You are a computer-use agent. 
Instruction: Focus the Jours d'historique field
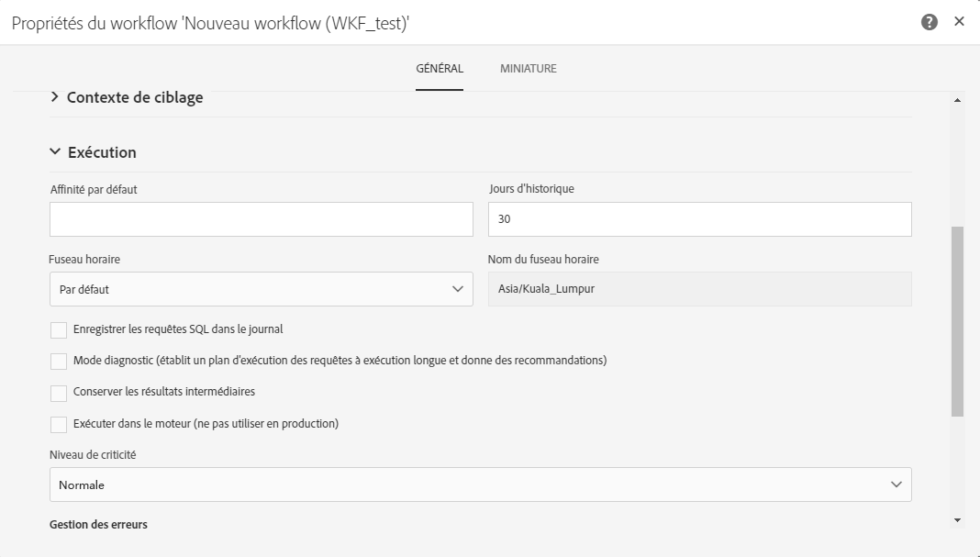click(x=699, y=219)
